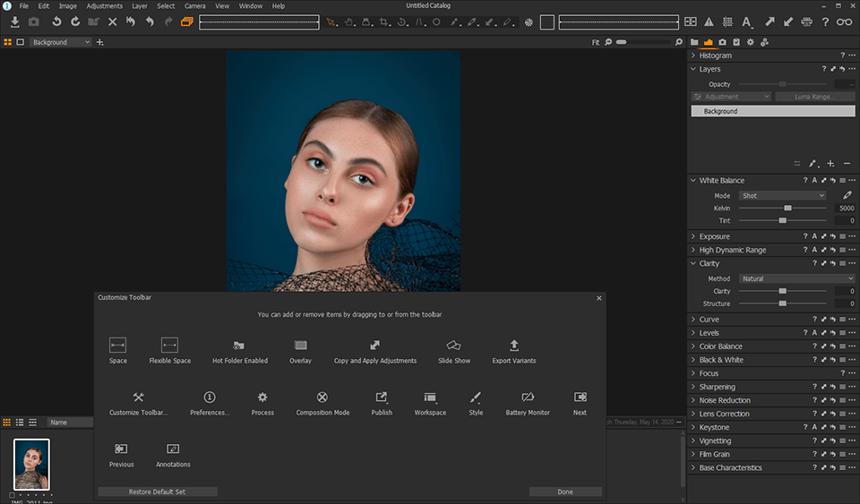
Task: Select the portrait thumbnail in browser
Action: tap(32, 465)
